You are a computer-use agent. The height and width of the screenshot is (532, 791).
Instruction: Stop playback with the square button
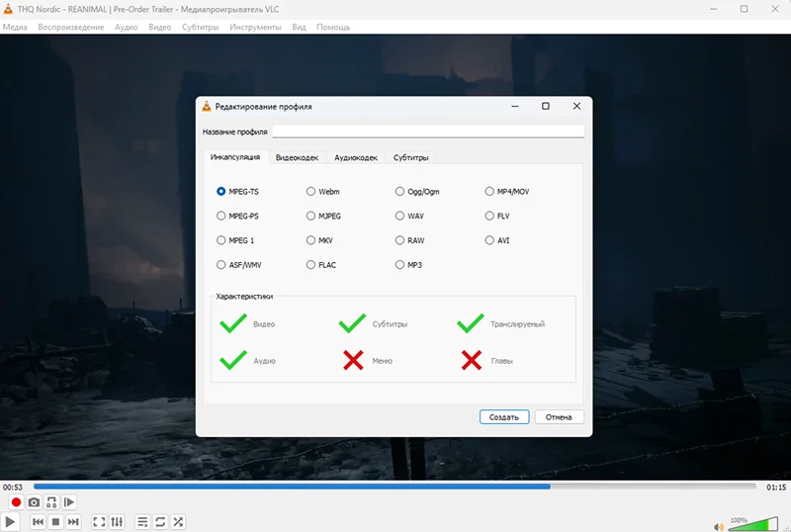click(55, 521)
